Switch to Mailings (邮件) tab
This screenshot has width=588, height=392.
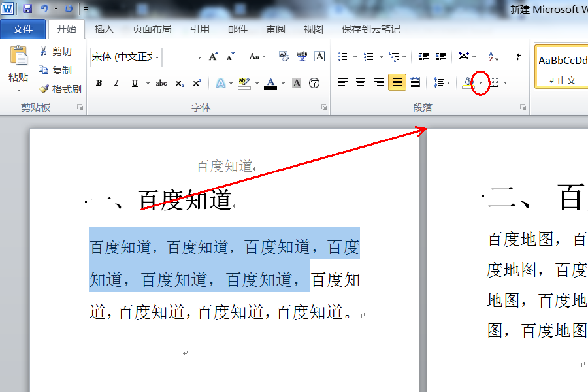click(x=238, y=29)
